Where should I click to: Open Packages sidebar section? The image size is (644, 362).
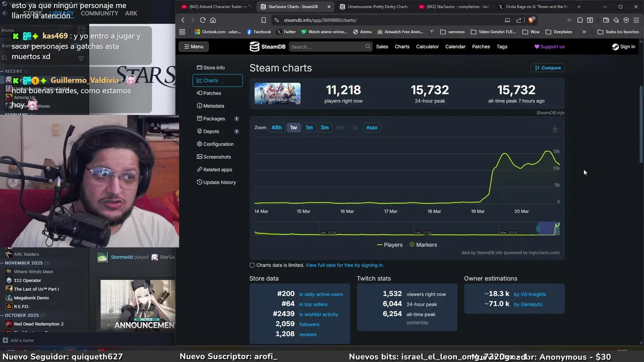(217, 119)
